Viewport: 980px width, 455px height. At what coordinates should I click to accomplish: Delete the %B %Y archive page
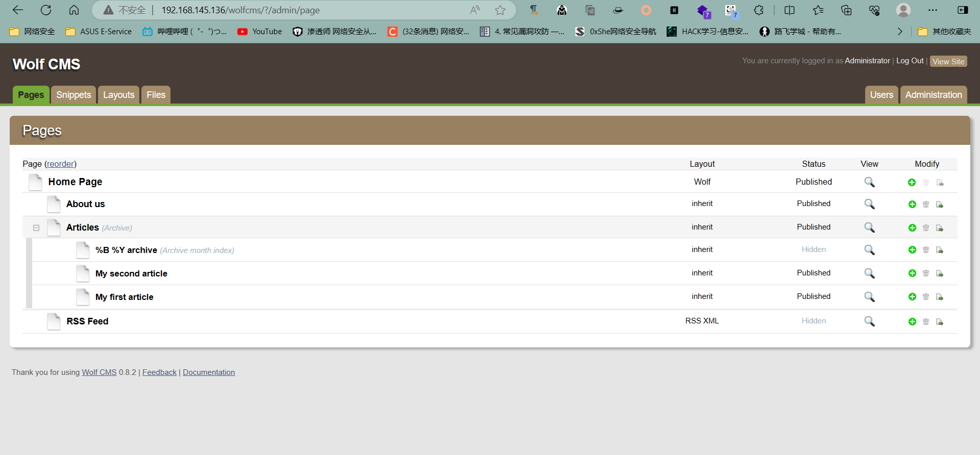coord(926,250)
